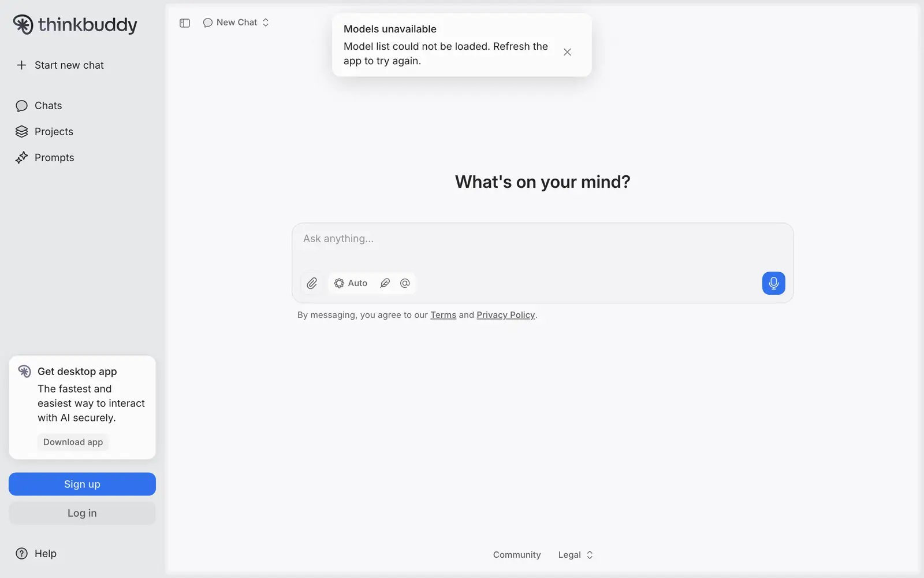Viewport: 924px width, 578px height.
Task: Click the Sign up button
Action: click(82, 484)
